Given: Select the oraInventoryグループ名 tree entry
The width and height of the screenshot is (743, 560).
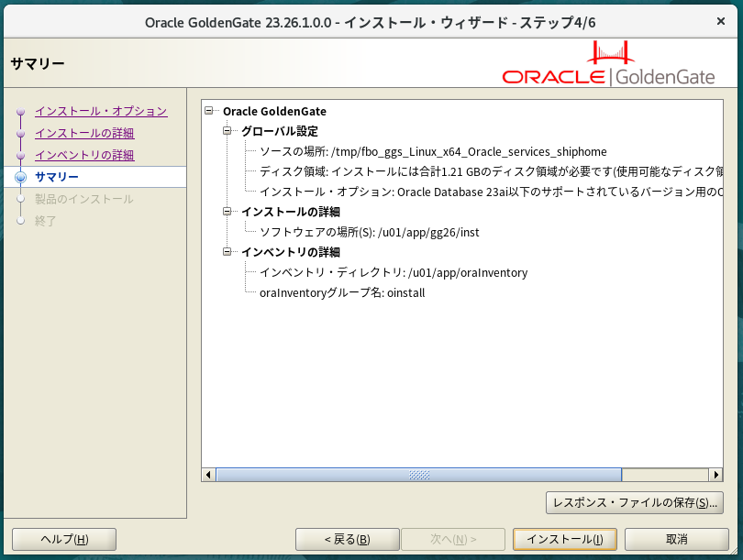Looking at the screenshot, I should pos(342,292).
